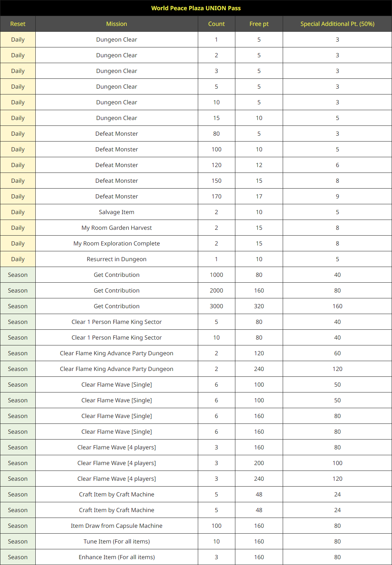Click 'Season' cell beside Enhance Item

(x=18, y=557)
